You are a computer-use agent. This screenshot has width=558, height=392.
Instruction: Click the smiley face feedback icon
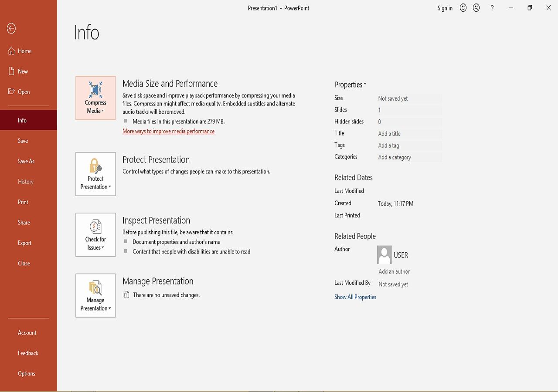pyautogui.click(x=463, y=8)
